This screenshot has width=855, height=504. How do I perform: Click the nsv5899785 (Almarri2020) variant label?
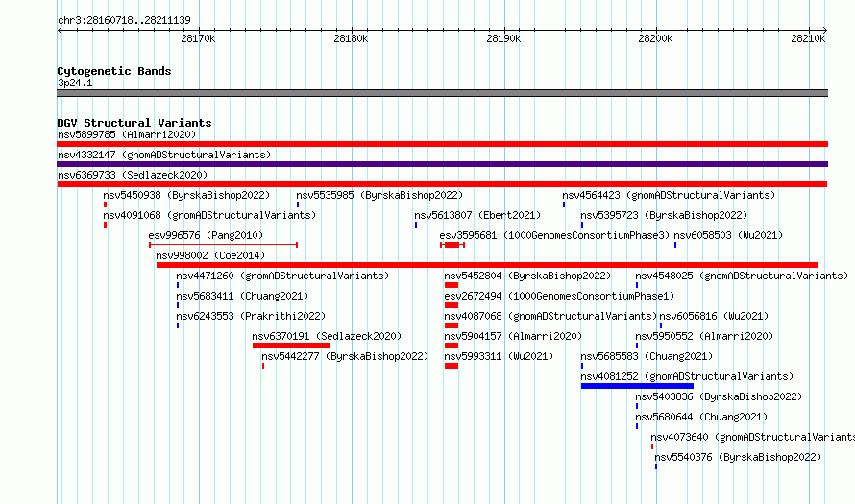pos(127,134)
